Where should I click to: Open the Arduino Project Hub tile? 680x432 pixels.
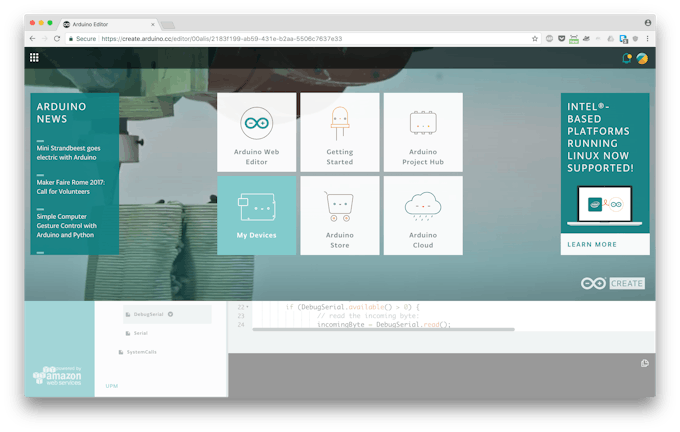[423, 132]
